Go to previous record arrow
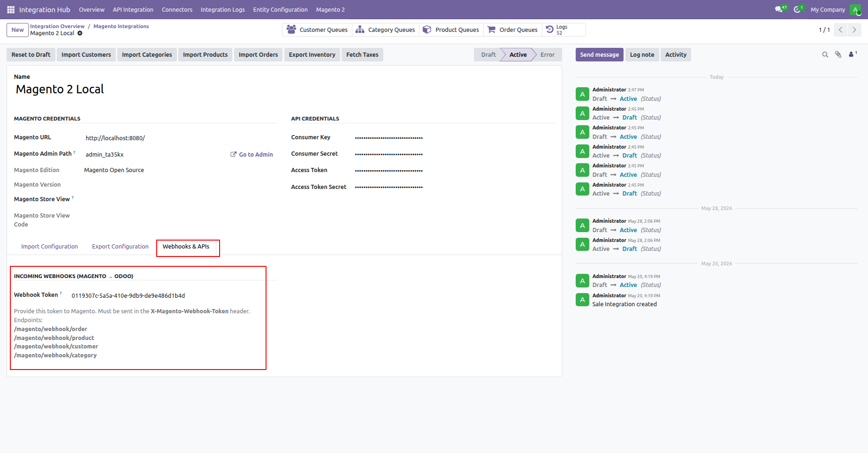This screenshot has width=868, height=453. (840, 30)
